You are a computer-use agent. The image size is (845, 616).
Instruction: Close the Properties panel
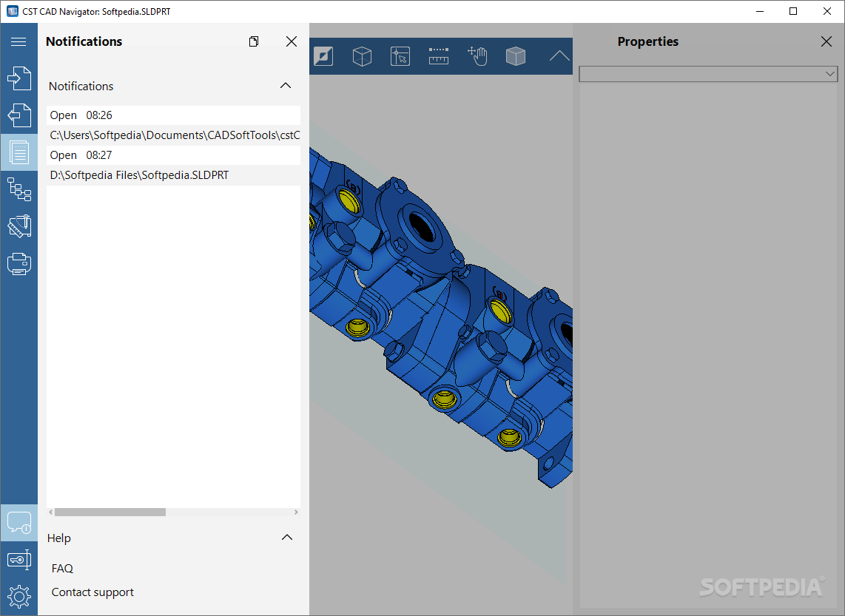click(827, 41)
